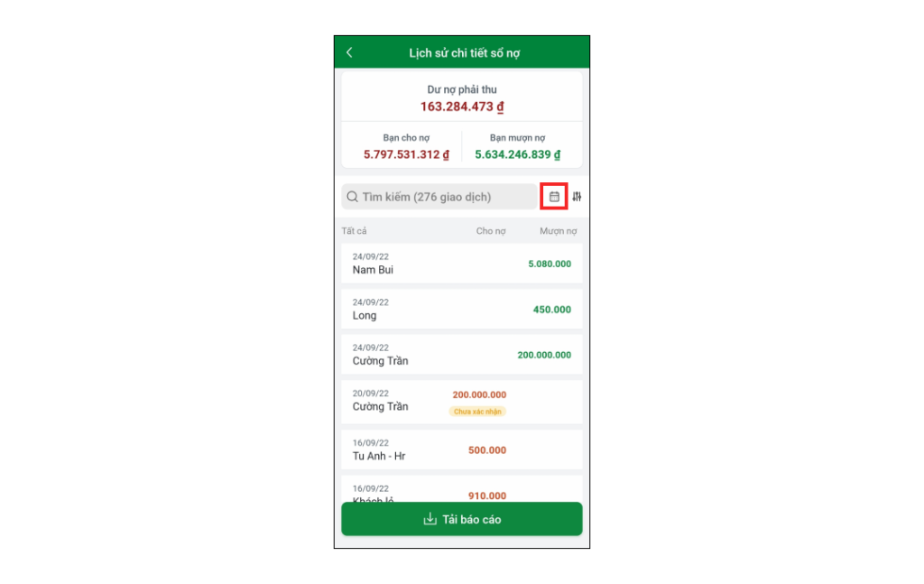The width and height of the screenshot is (924, 584).
Task: Open Cường Trần 24/09/22 transaction
Action: click(x=462, y=354)
